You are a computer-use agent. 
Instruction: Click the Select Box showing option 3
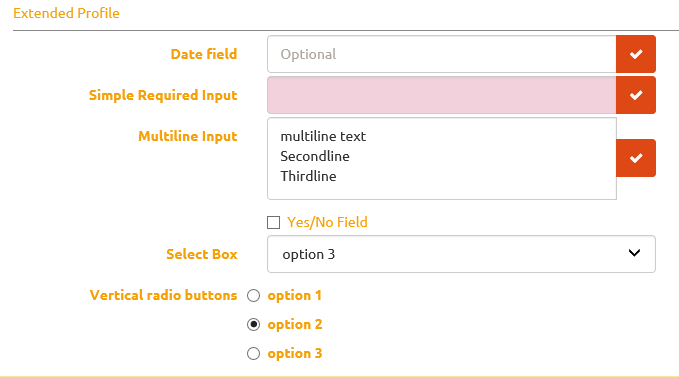coord(461,254)
